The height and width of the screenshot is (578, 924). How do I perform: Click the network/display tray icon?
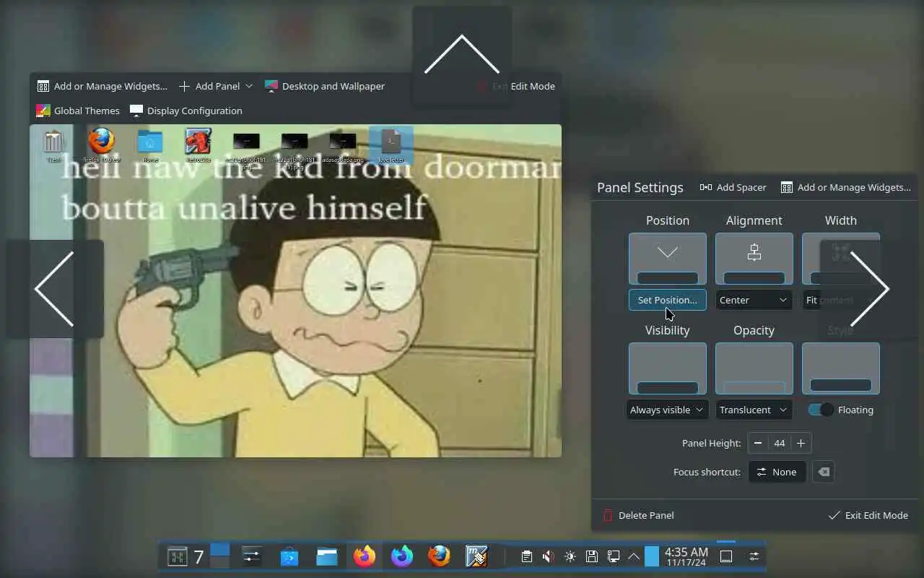(x=613, y=556)
